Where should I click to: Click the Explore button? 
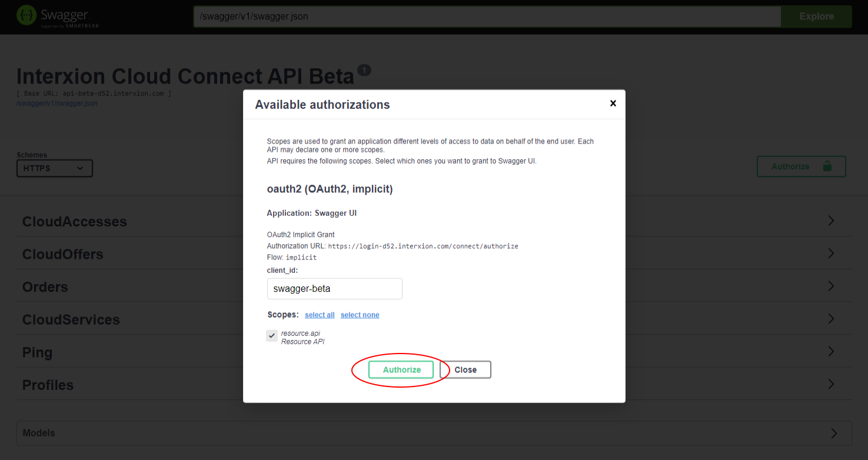[x=816, y=16]
